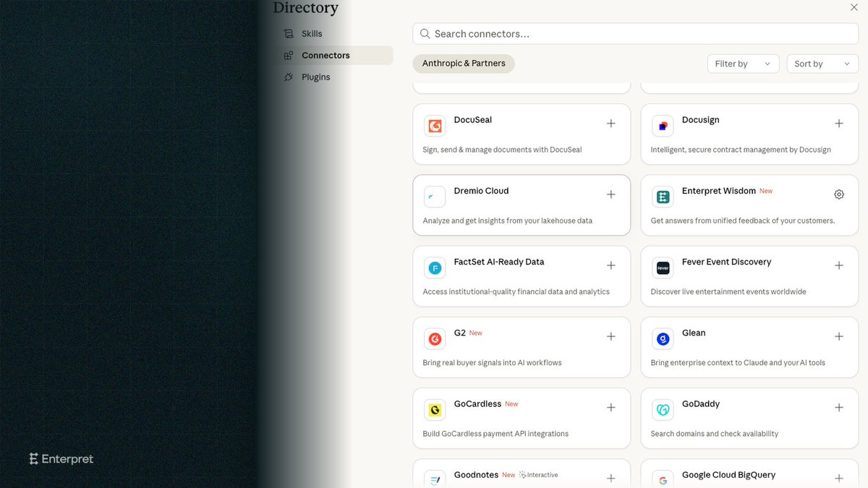Open the Enterpret Wisdom connector title
Viewport: 868px width, 488px height.
point(719,191)
